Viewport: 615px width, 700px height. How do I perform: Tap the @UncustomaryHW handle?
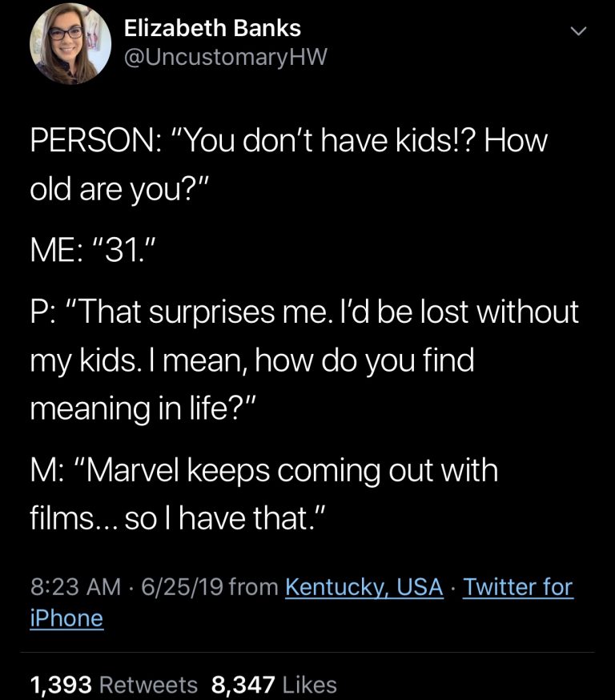[225, 57]
